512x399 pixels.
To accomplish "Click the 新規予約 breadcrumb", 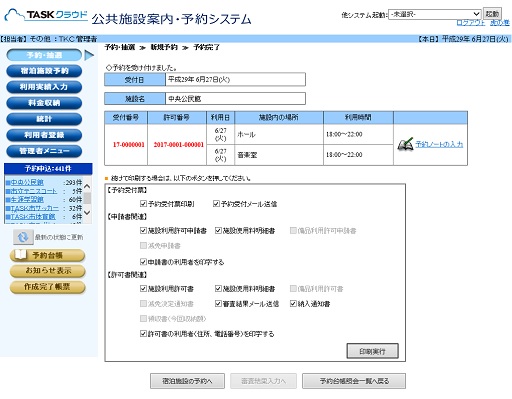I will point(164,47).
